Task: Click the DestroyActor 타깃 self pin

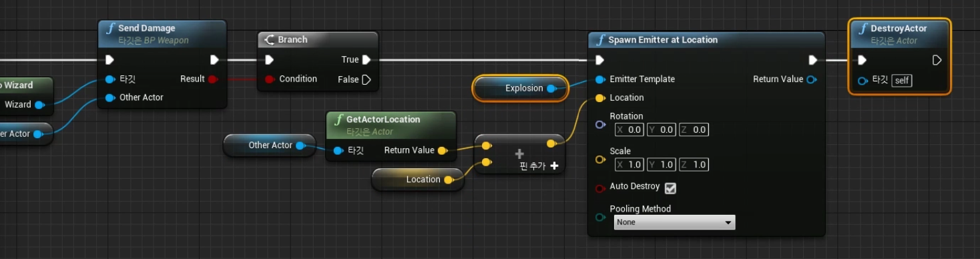Action: point(863,81)
